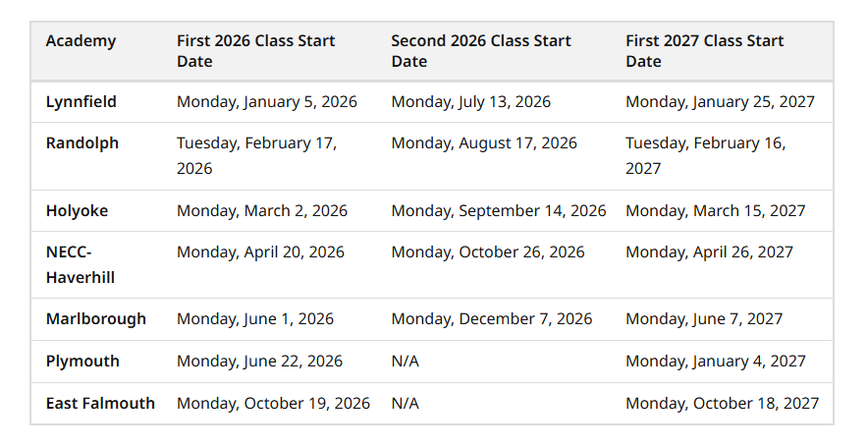Click Tuesday, February 16, 2027 date cell
This screenshot has width=868, height=448.
pyautogui.click(x=705, y=155)
